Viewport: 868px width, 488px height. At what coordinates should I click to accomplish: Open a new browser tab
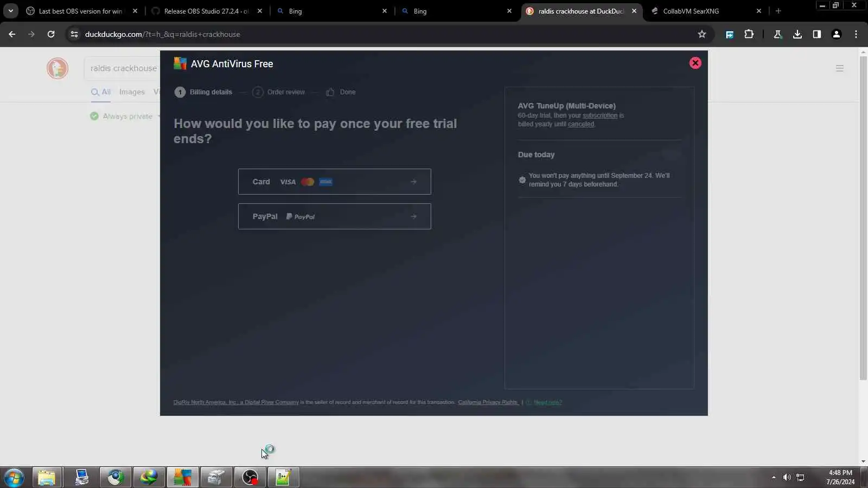pos(778,11)
